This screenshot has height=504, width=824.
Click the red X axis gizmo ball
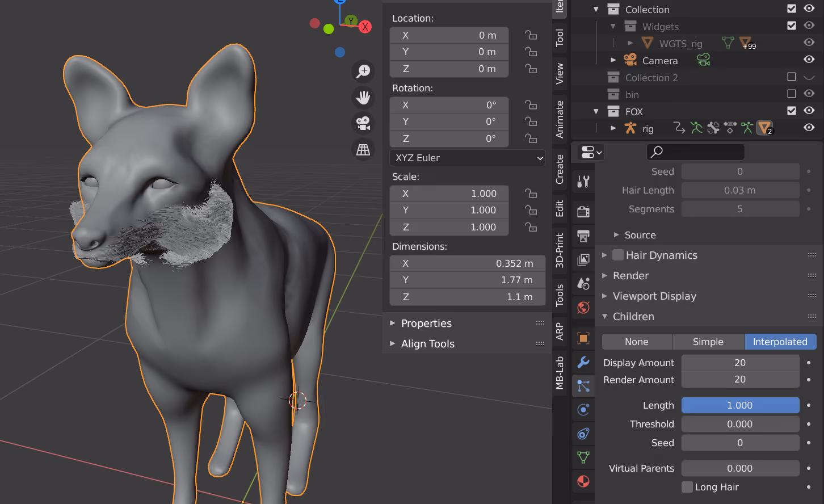tap(365, 27)
